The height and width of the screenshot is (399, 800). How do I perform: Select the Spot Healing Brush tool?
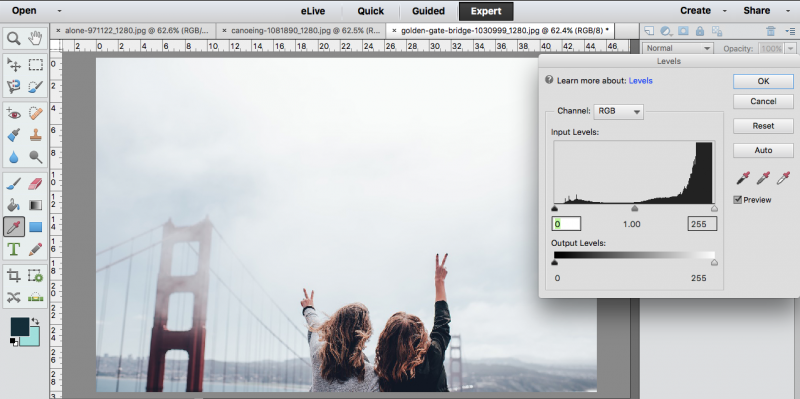[35, 113]
